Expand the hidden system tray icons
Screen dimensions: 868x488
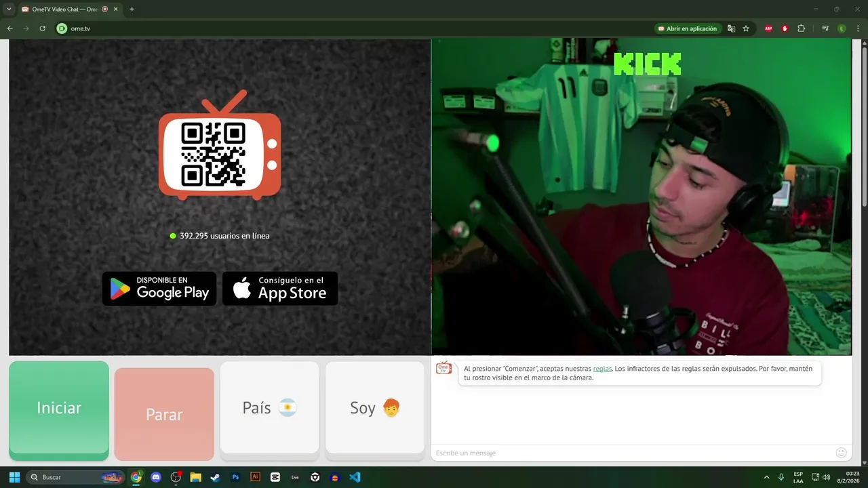(x=767, y=477)
